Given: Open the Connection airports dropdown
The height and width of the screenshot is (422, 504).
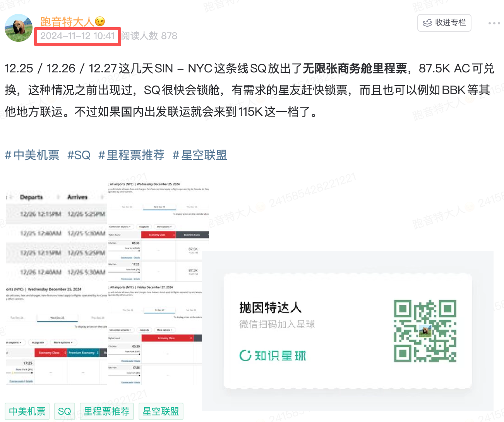Looking at the screenshot, I should [120, 227].
